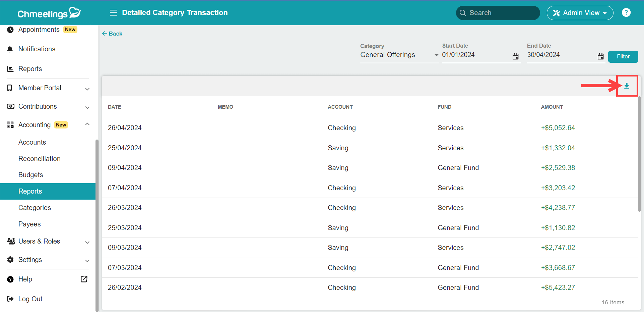Image resolution: width=644 pixels, height=312 pixels.
Task: Go back using the Back link
Action: [x=112, y=34]
